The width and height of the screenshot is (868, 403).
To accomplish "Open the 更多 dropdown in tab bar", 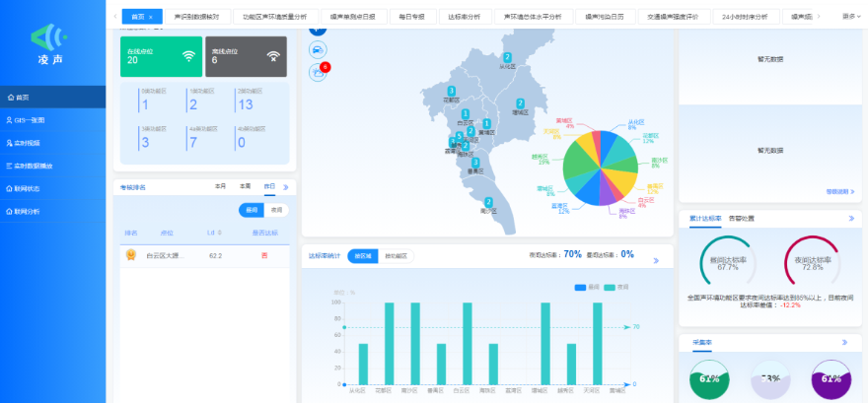I will tap(852, 16).
